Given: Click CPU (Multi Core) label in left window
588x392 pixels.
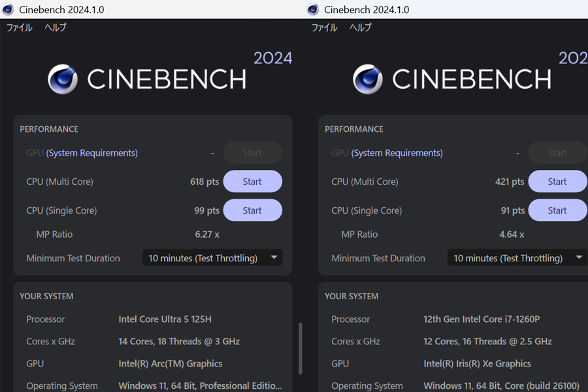Looking at the screenshot, I should coord(59,182).
